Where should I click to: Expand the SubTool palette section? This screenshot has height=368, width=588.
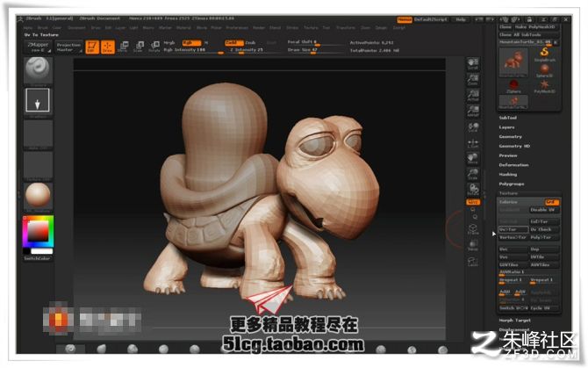click(x=508, y=118)
